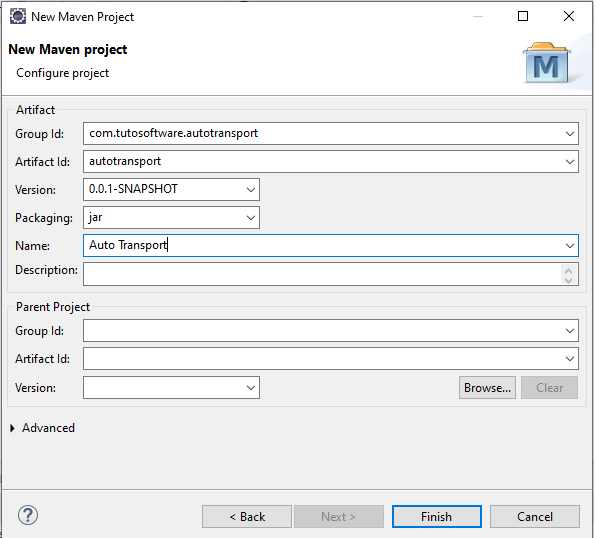This screenshot has height=538, width=598.
Task: Close the New Maven Project dialog
Action: tap(569, 16)
